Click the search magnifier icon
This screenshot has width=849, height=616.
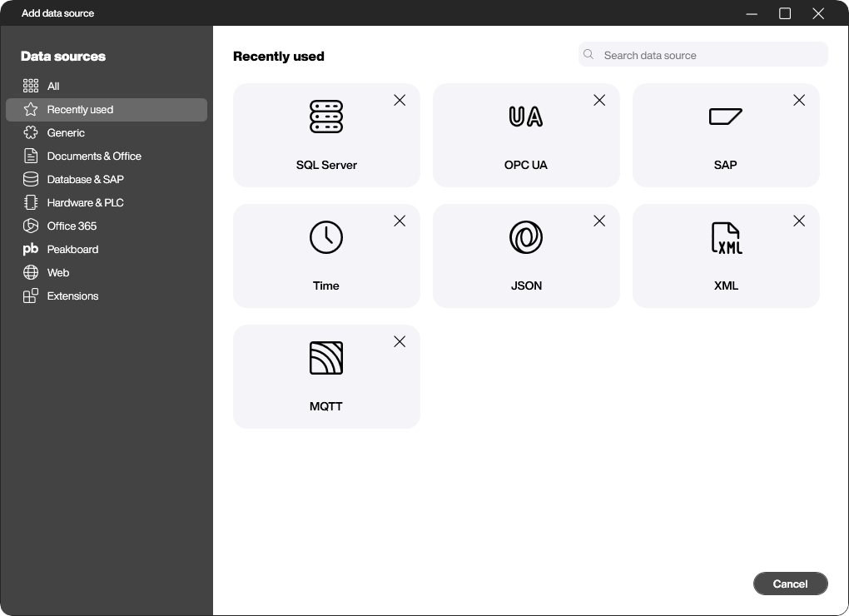point(588,55)
